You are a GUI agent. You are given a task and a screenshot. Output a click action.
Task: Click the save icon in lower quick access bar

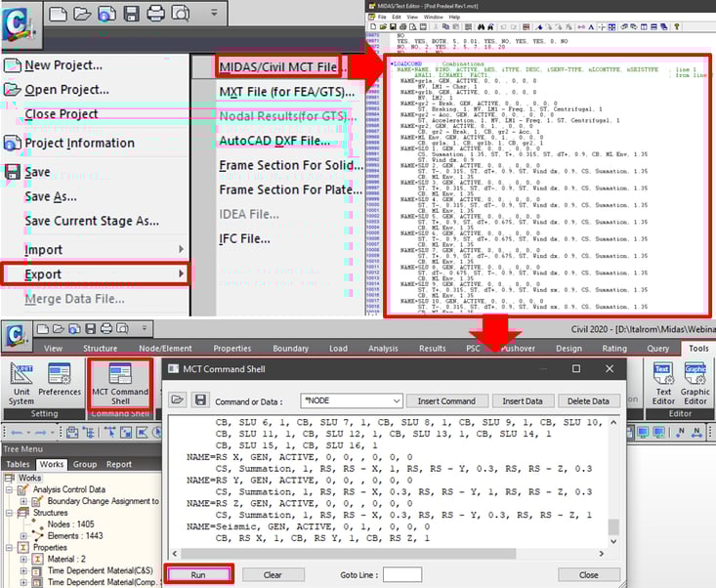[x=91, y=329]
